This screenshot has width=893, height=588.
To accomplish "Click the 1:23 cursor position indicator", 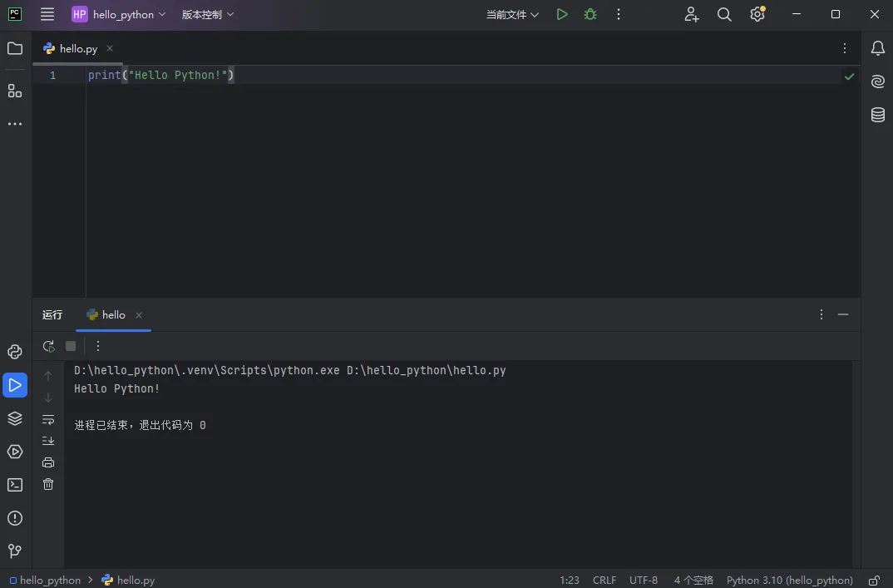I will (569, 580).
